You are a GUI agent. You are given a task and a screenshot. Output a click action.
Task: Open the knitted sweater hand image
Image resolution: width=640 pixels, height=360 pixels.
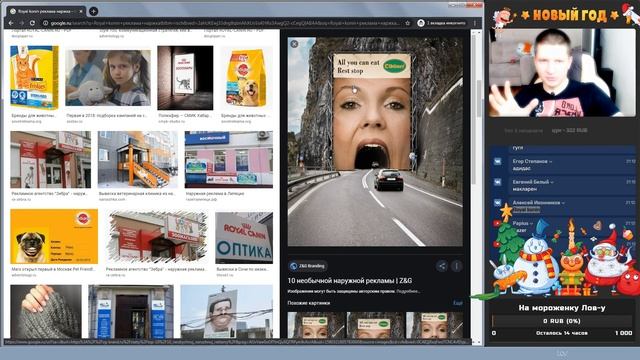(46, 311)
